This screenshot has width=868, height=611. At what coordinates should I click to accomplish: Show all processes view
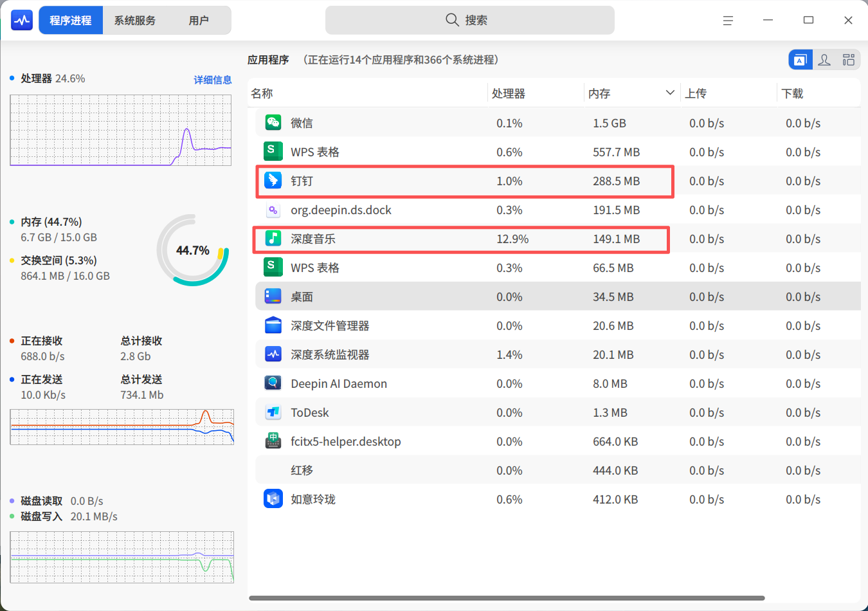coord(849,60)
